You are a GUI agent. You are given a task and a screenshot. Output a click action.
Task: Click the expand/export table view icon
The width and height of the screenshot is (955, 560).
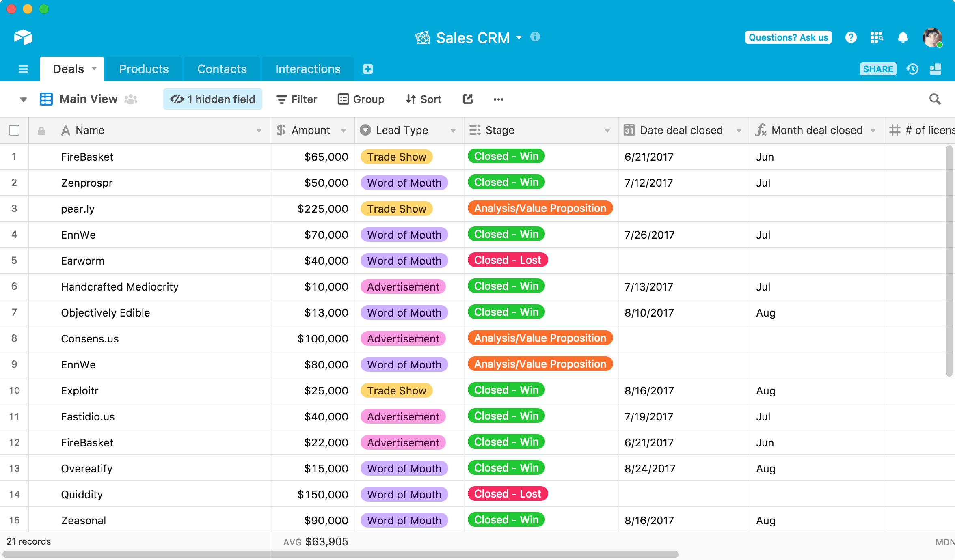pos(467,99)
